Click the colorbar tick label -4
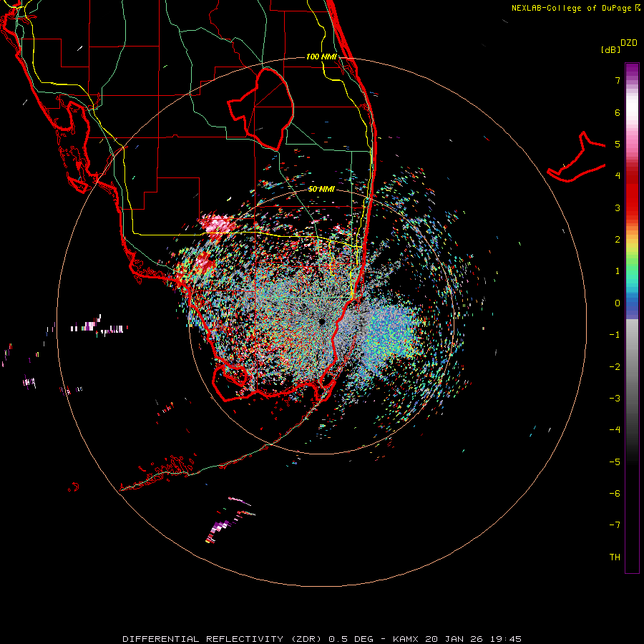 pyautogui.click(x=615, y=430)
